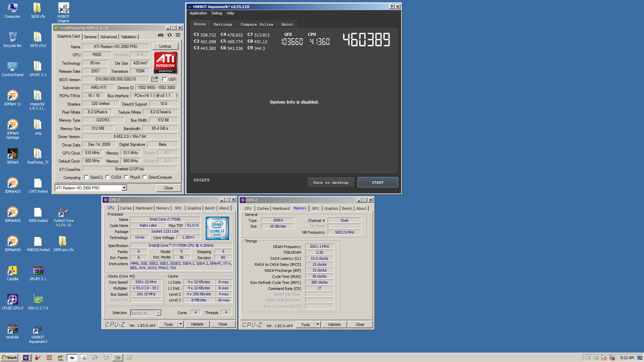Launch 3DMark 11 shortcut
This screenshot has width=644, height=362.
12,98
